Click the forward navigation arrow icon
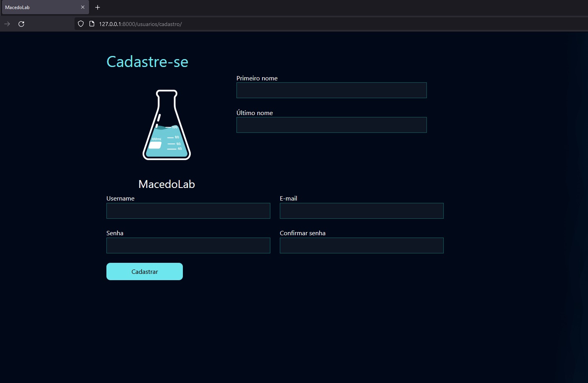The image size is (588, 383). (x=7, y=24)
